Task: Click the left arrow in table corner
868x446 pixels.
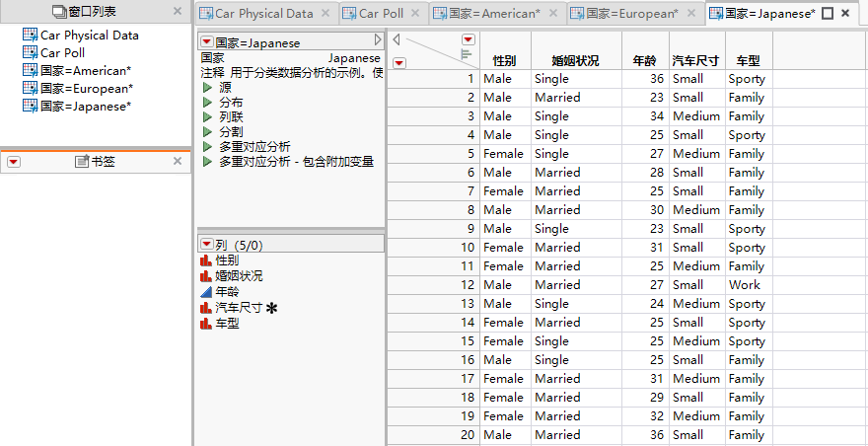Action: [x=397, y=39]
